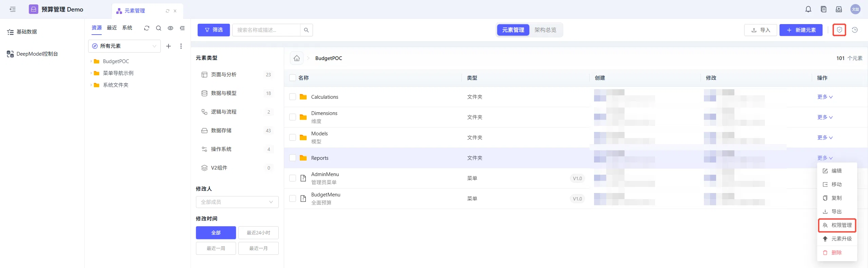The height and width of the screenshot is (268, 868).
Task: Select 逻辑与流程 element type
Action: (237, 112)
